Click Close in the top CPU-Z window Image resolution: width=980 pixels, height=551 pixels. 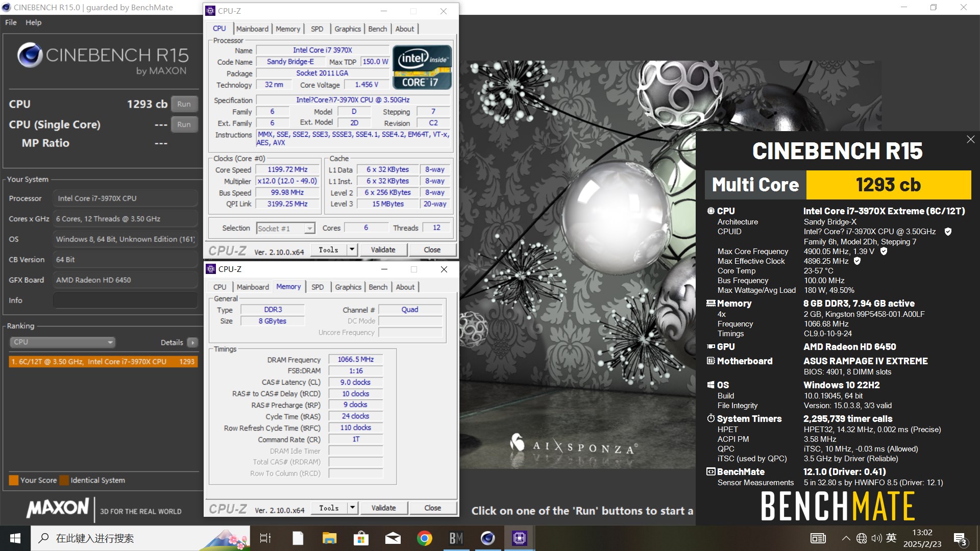point(432,249)
